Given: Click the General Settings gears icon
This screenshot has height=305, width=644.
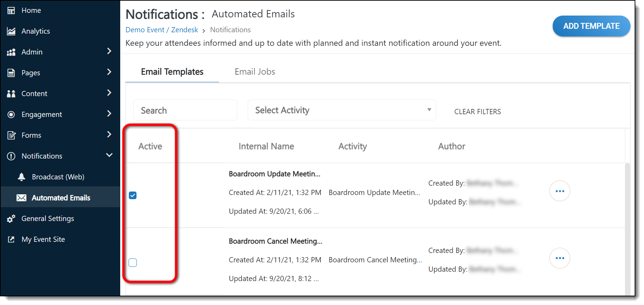Looking at the screenshot, I should pyautogui.click(x=11, y=219).
